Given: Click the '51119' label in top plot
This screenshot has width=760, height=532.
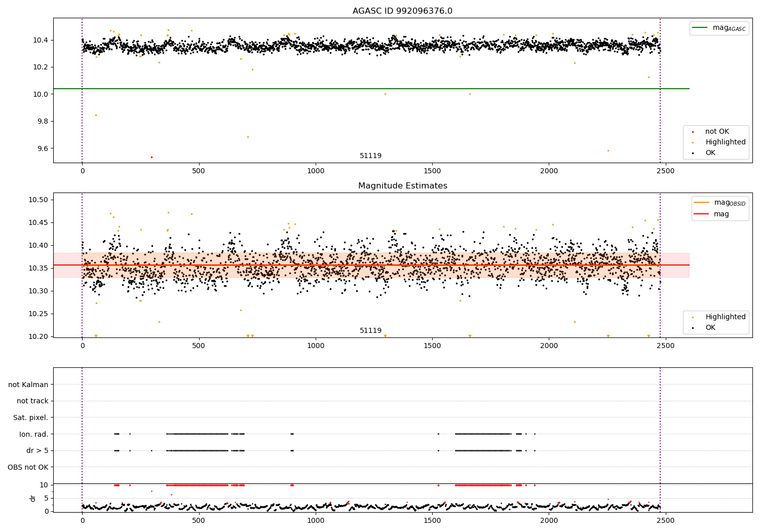Looking at the screenshot, I should pyautogui.click(x=370, y=156).
